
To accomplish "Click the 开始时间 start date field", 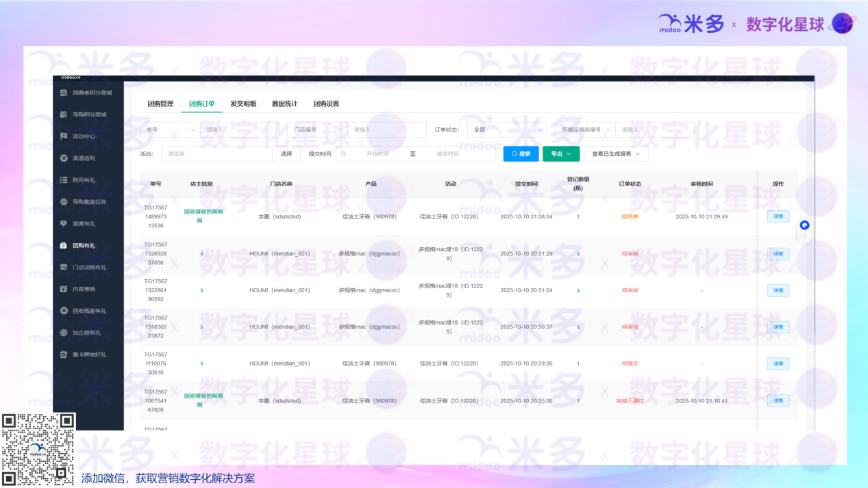I will (x=377, y=154).
